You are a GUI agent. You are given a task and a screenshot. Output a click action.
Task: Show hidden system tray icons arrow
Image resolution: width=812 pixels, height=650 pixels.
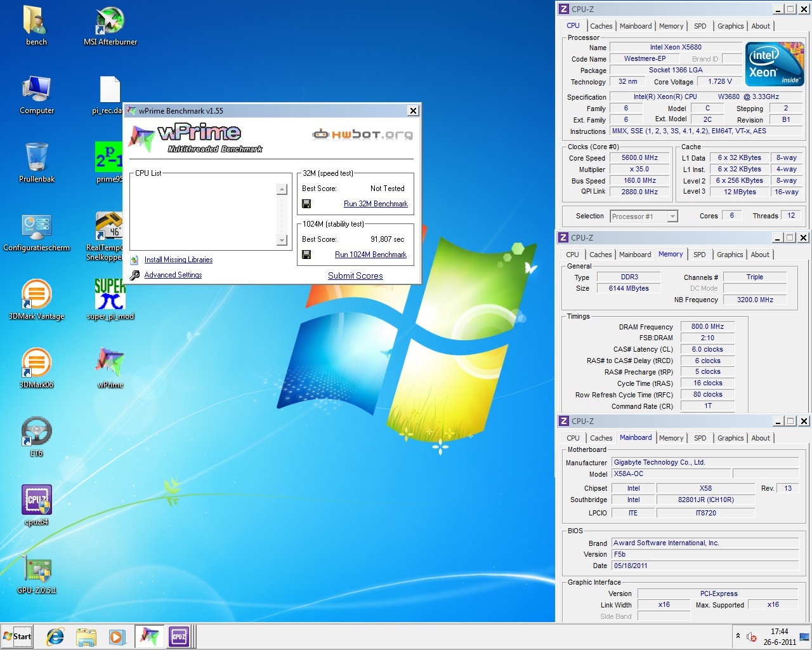(x=738, y=636)
